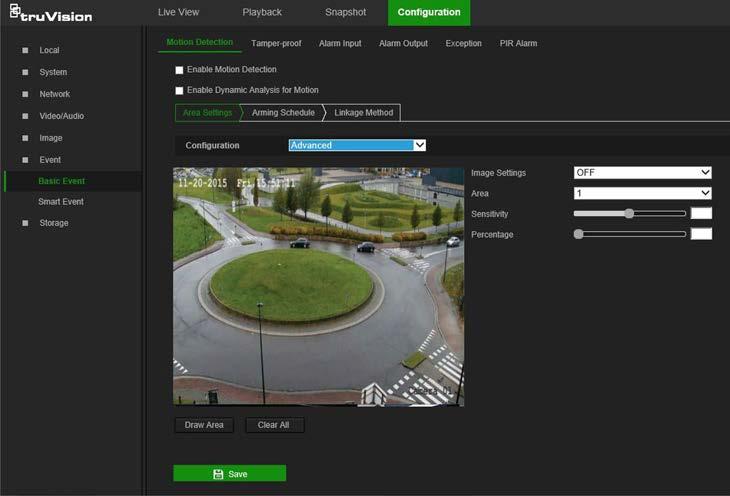
Task: Switch to the Playback tab
Action: (262, 13)
